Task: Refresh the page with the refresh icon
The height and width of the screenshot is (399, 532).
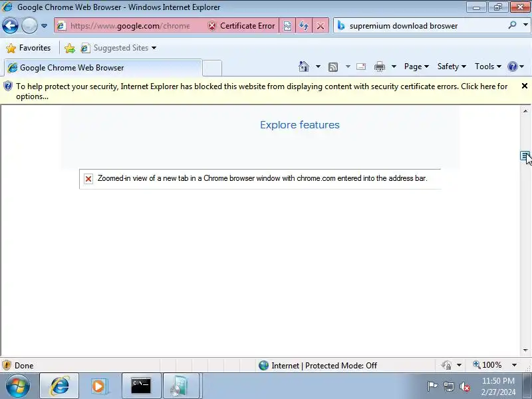Action: click(x=304, y=26)
